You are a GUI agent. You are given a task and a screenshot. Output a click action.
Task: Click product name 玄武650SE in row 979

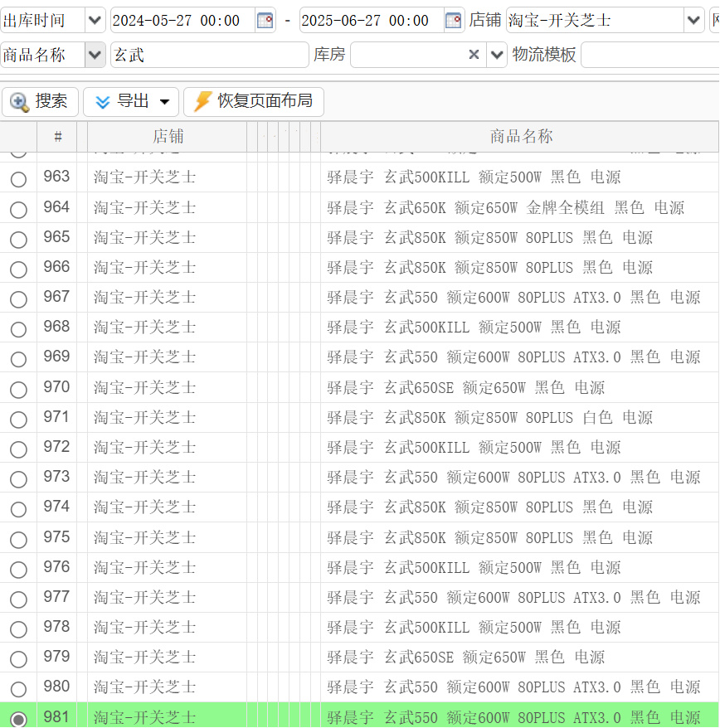[465, 658]
